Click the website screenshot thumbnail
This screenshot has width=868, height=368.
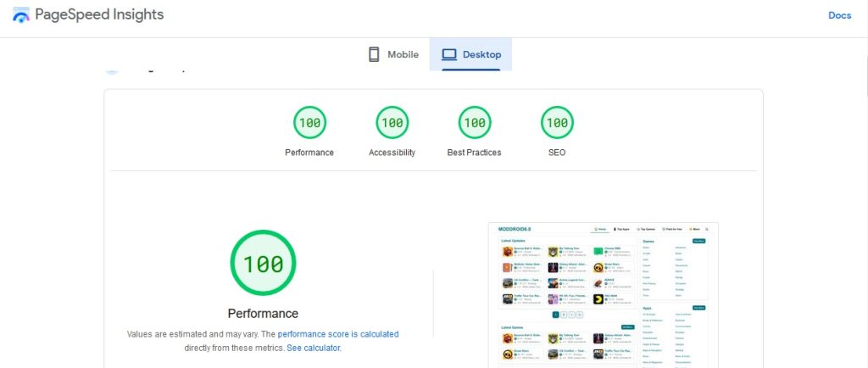tap(604, 295)
